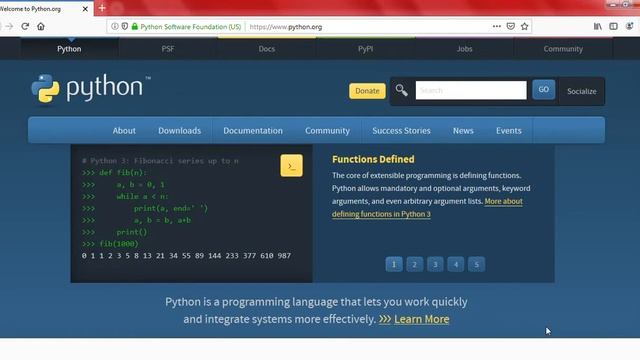Select the Jobs top navigation tab

464,49
